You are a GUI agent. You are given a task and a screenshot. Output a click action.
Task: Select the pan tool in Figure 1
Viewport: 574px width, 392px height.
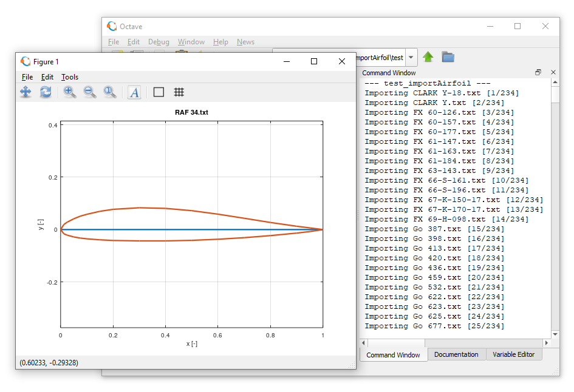[26, 92]
